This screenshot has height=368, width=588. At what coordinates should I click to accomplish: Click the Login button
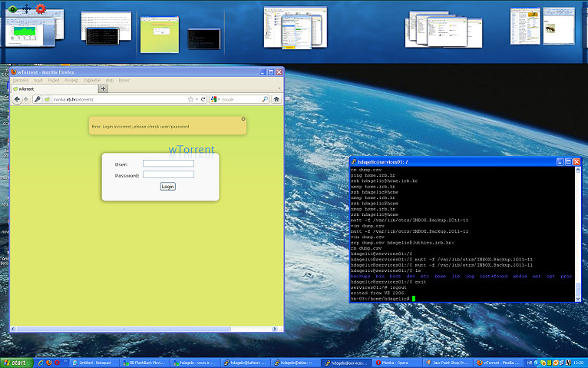click(167, 187)
